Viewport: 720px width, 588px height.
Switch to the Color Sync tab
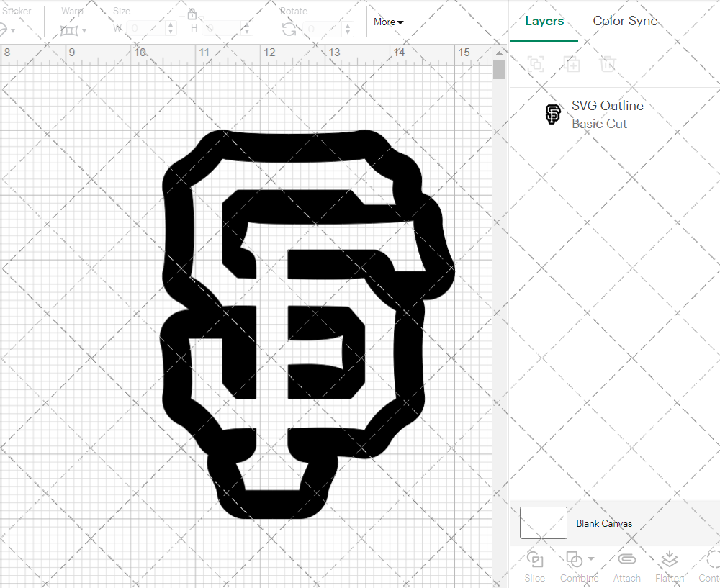[x=625, y=21]
